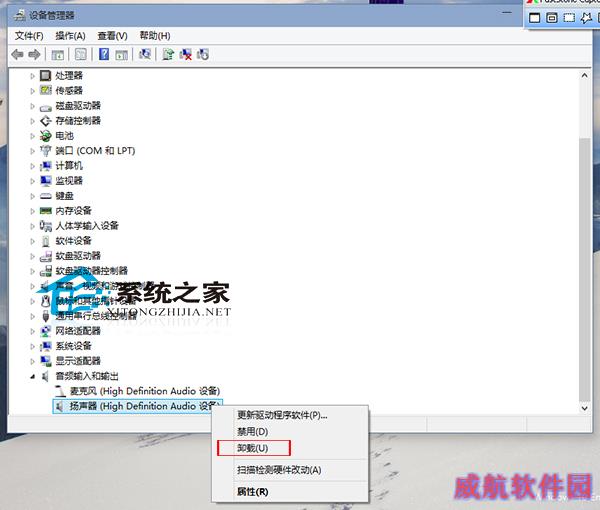The image size is (600, 510).
Task: Choose 更新驱动程序软件(P)... from context menu
Action: click(282, 415)
